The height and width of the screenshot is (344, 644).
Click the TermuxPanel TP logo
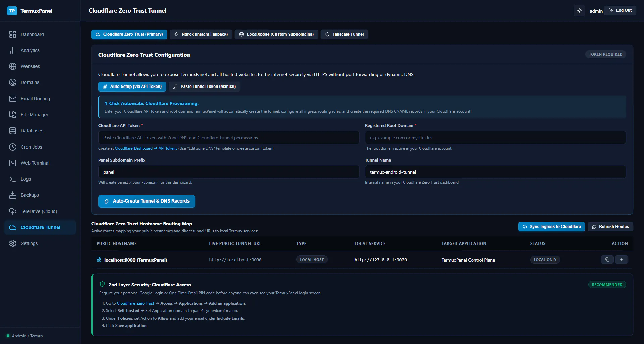pyautogui.click(x=12, y=11)
